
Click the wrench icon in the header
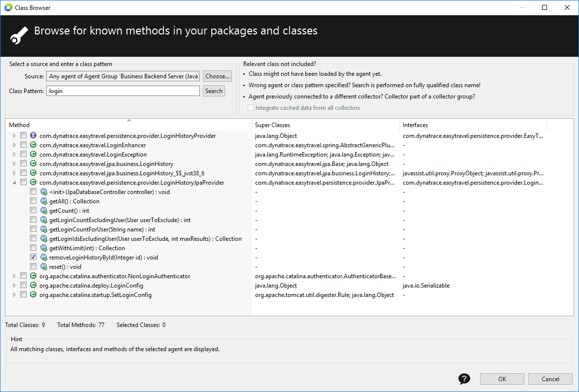(x=19, y=35)
